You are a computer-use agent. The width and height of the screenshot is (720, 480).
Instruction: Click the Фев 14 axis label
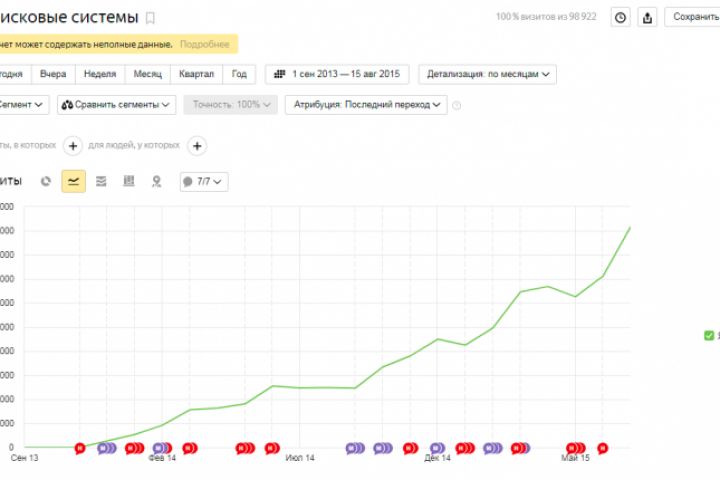coord(162,458)
